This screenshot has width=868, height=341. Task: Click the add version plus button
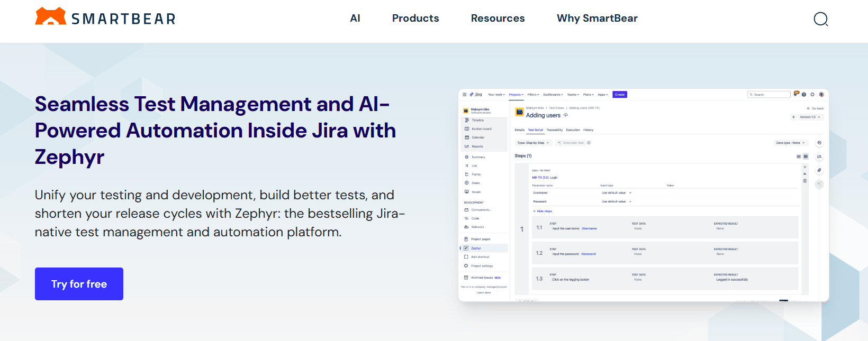tap(793, 117)
